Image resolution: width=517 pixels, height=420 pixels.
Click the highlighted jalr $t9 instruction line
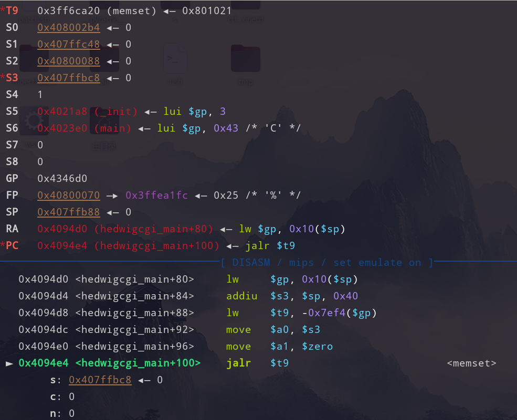tap(257, 363)
